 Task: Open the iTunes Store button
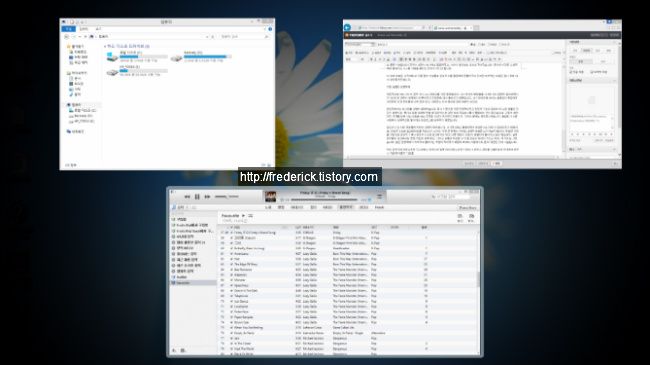tap(468, 207)
